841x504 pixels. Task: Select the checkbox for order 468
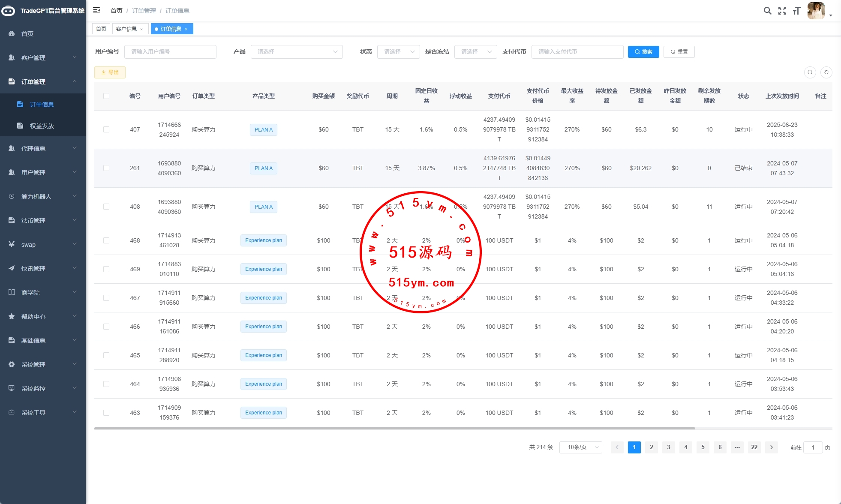pos(106,240)
